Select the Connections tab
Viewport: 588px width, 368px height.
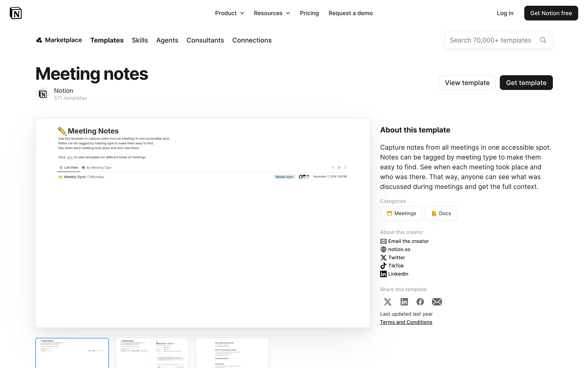[252, 40]
